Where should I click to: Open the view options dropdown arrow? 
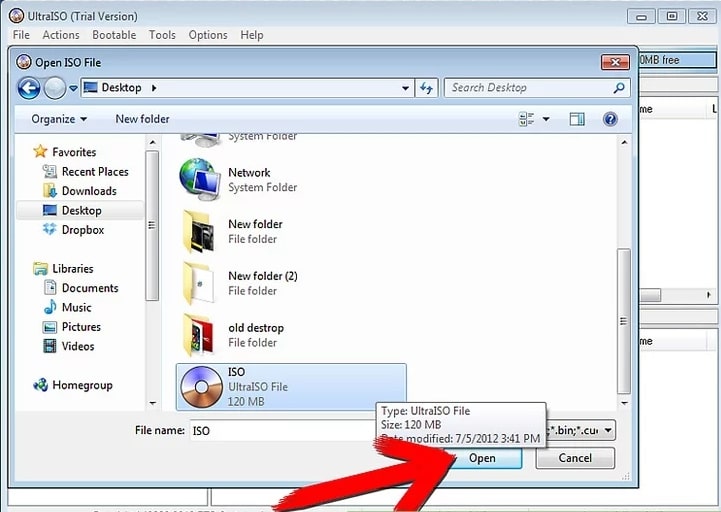click(x=546, y=119)
